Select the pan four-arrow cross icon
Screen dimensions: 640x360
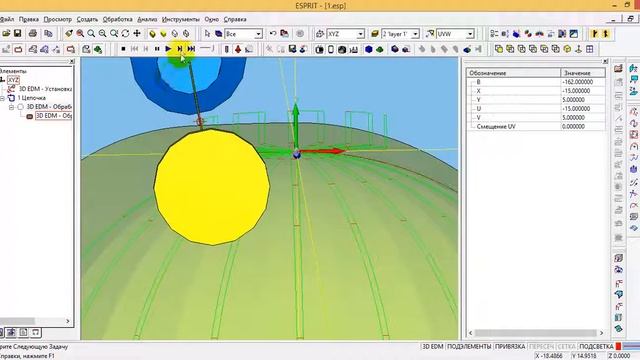[x=137, y=33]
